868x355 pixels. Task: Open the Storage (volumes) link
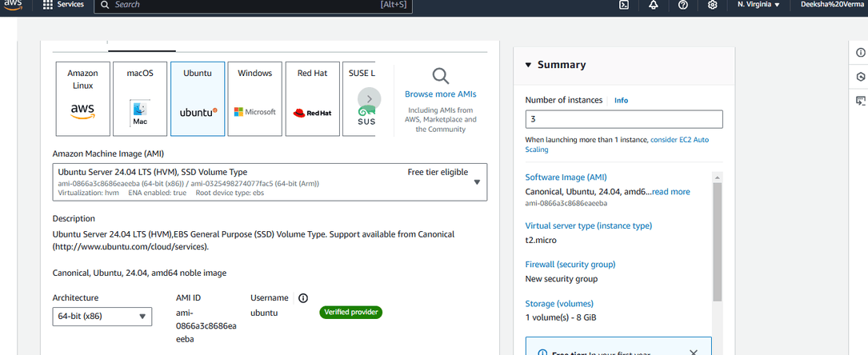pyautogui.click(x=559, y=304)
